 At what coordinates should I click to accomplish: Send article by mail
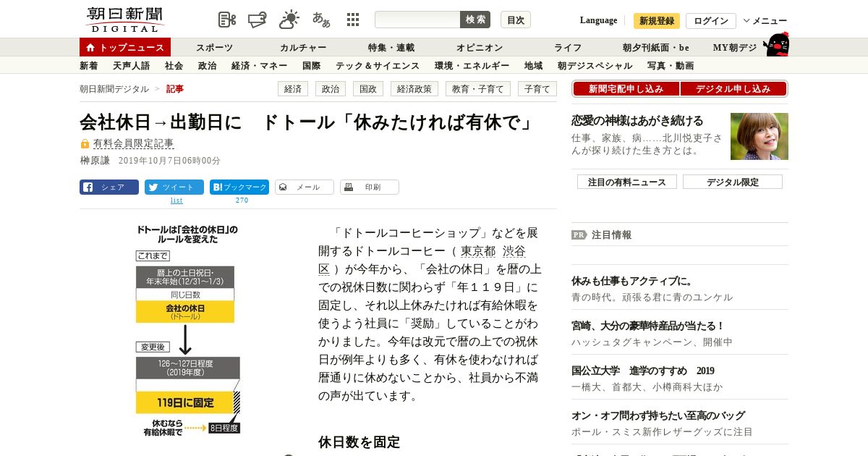click(305, 187)
